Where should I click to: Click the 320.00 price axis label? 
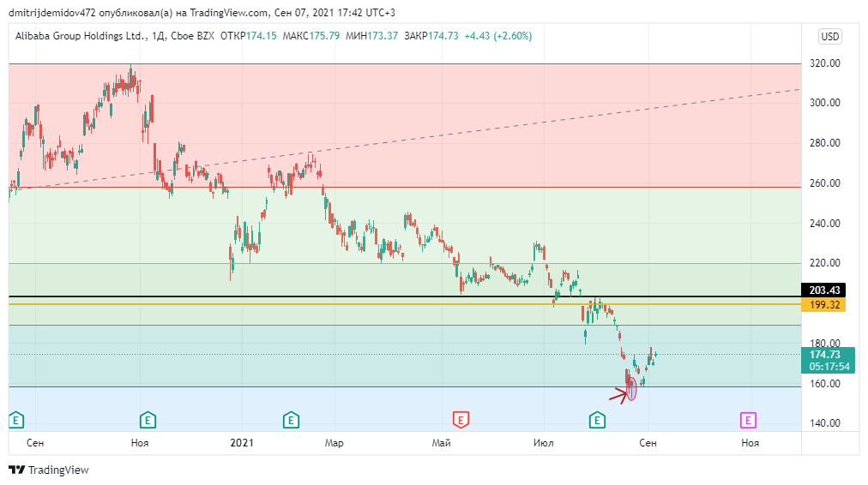coord(825,63)
